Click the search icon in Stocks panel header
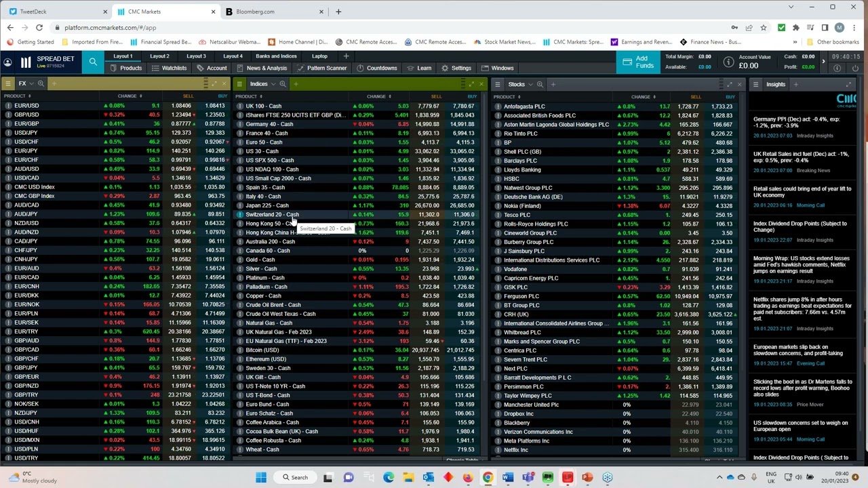This screenshot has height=488, width=868. tap(540, 84)
